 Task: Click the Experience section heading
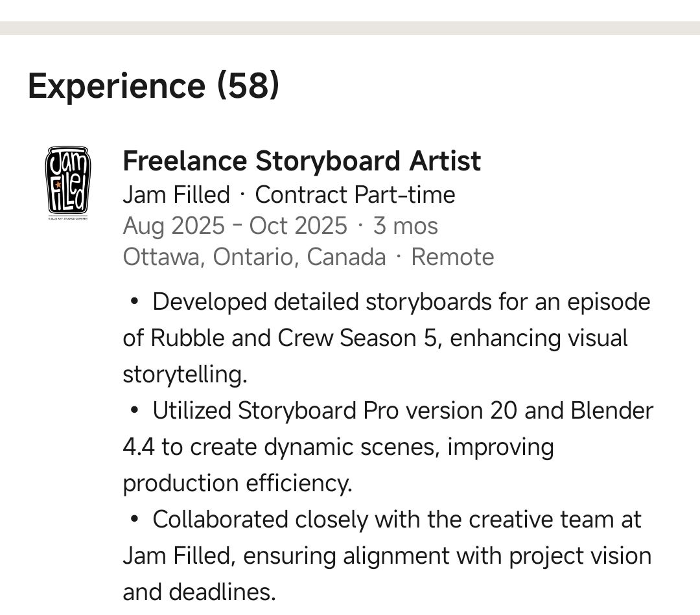(117, 86)
